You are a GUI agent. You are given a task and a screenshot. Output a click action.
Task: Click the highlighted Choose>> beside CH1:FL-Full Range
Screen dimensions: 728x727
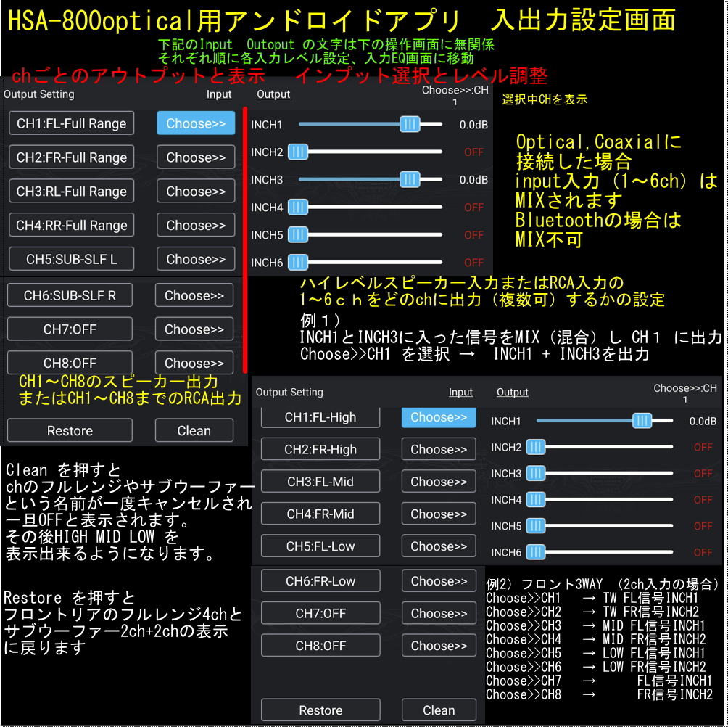[196, 123]
